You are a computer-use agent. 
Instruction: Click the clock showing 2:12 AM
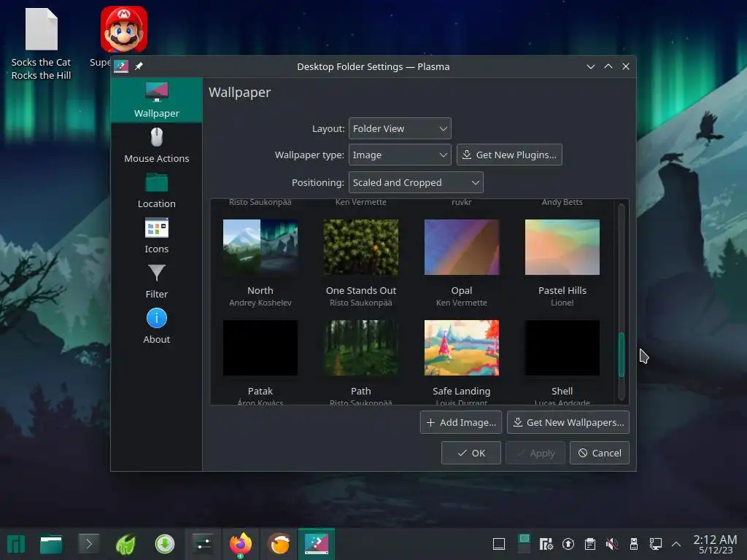pyautogui.click(x=715, y=544)
